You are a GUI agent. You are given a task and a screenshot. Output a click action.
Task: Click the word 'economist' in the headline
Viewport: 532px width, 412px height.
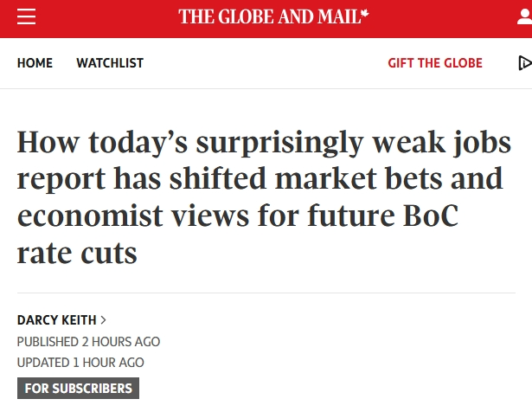point(90,216)
